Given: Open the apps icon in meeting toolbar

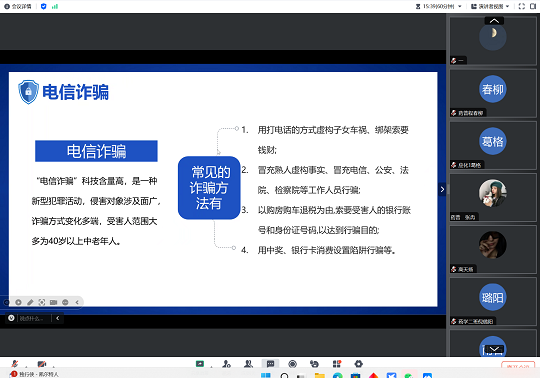Looking at the screenshot, I should pyautogui.click(x=336, y=364).
